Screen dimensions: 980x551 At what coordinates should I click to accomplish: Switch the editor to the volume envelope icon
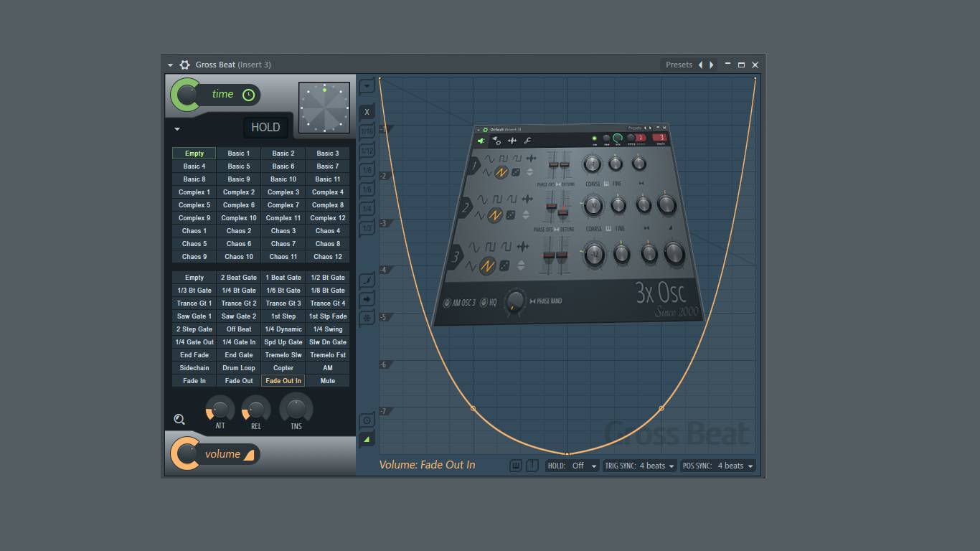(367, 439)
